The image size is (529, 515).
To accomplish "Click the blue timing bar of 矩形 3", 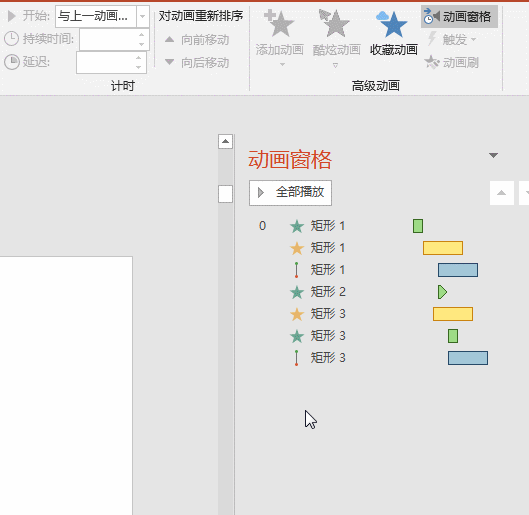I will (468, 358).
